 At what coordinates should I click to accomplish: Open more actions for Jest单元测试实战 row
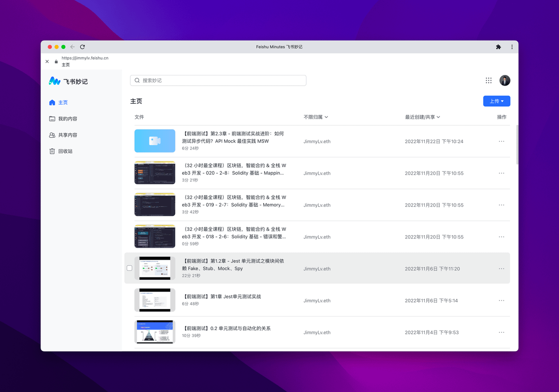point(501,301)
